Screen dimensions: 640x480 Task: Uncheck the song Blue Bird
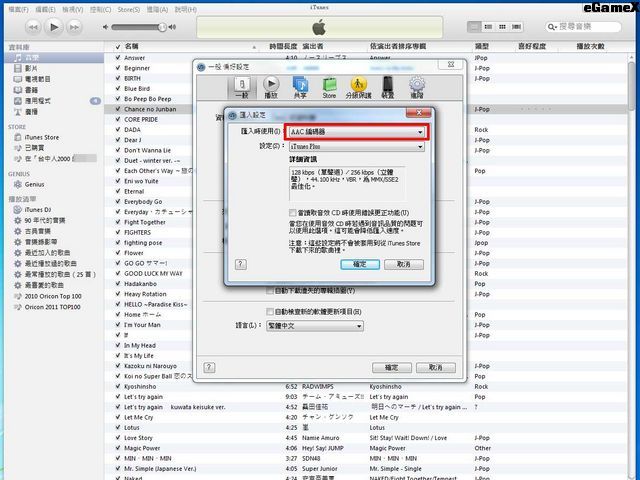pyautogui.click(x=118, y=89)
